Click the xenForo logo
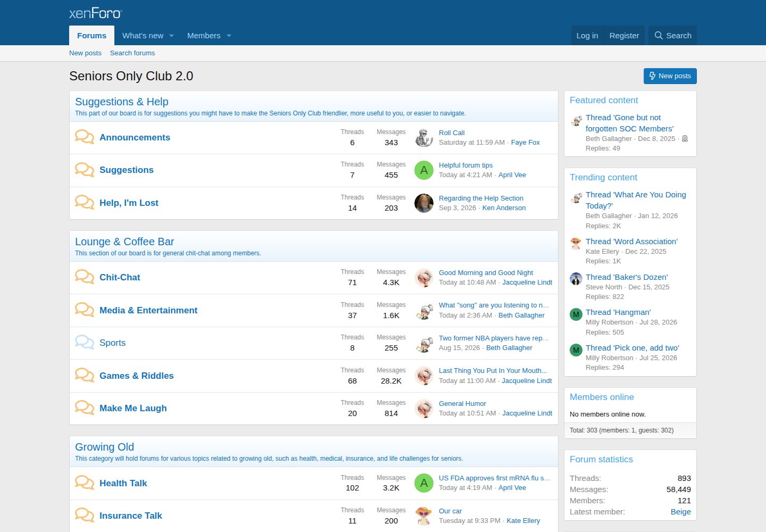Viewport: 766px width, 532px height. [95, 13]
